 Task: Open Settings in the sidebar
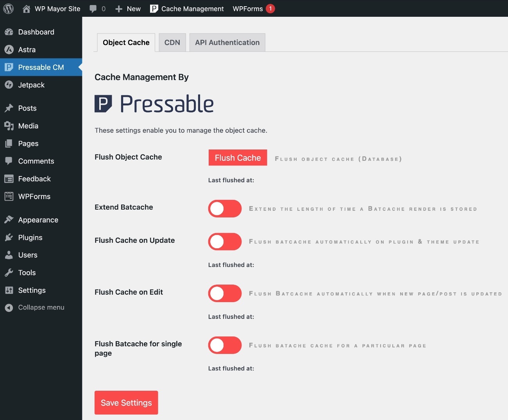(32, 290)
